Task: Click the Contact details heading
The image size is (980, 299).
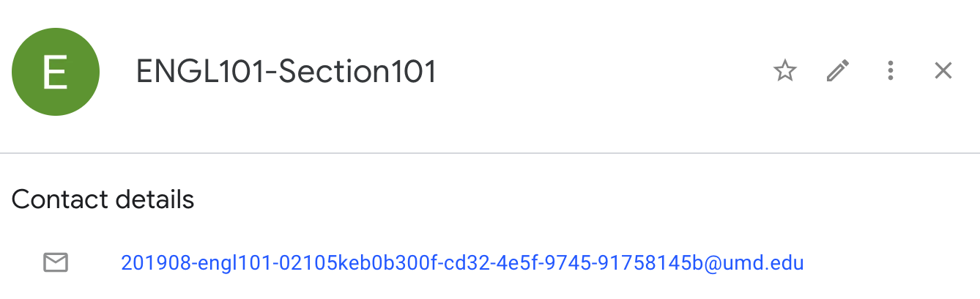Action: point(103,199)
